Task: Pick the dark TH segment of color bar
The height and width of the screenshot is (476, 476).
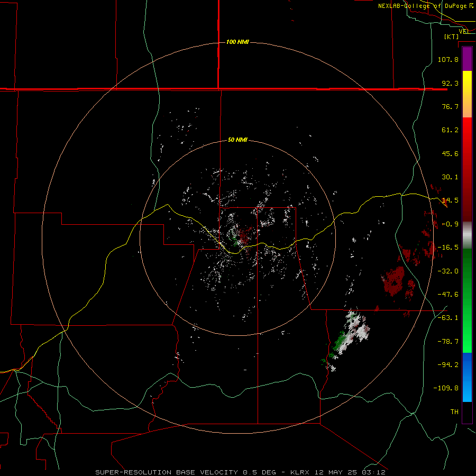Action: pos(467,412)
